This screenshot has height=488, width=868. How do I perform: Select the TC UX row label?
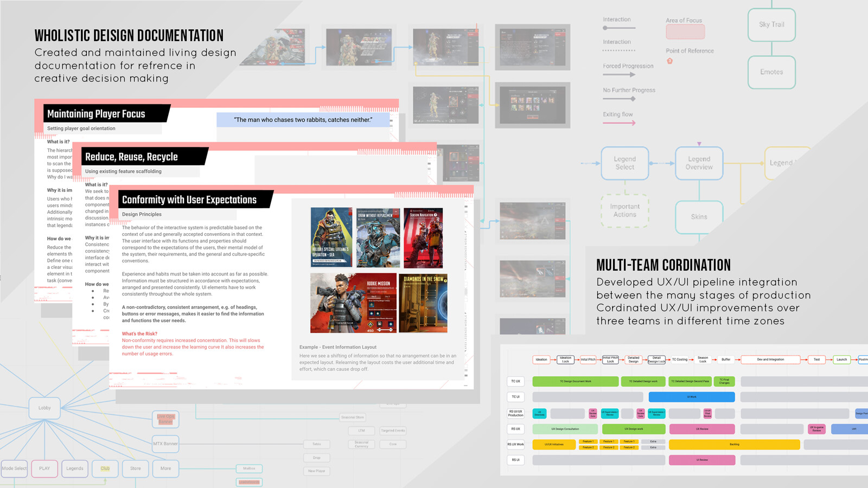tap(515, 381)
